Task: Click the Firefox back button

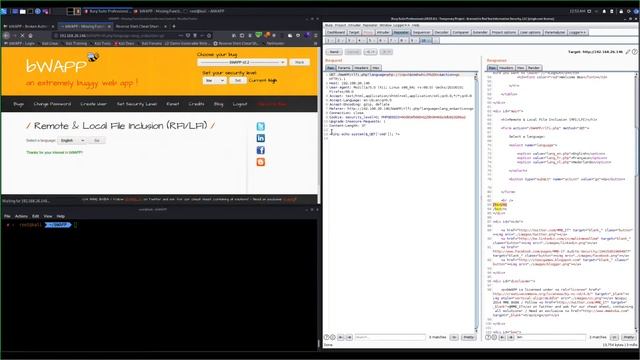Action: [x=6, y=36]
